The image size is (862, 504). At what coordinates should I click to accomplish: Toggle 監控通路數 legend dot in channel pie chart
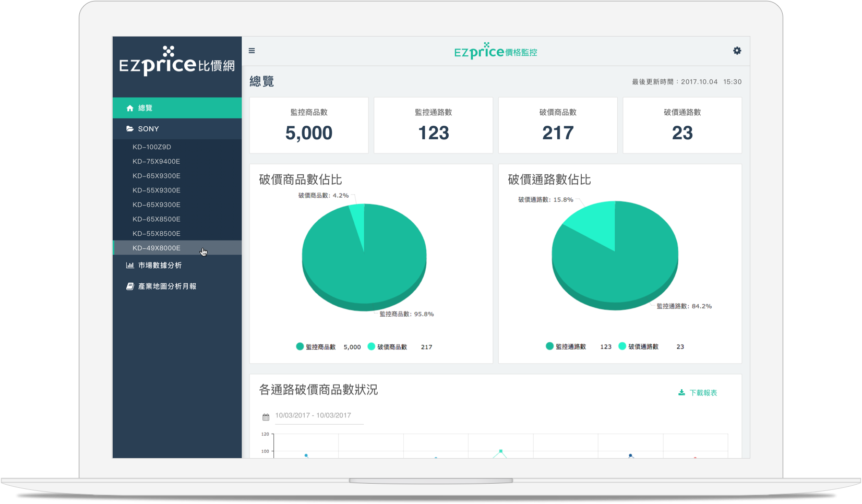click(549, 346)
